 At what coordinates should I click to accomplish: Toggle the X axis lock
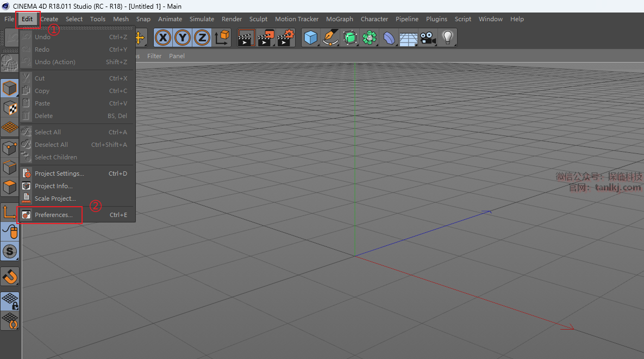163,38
